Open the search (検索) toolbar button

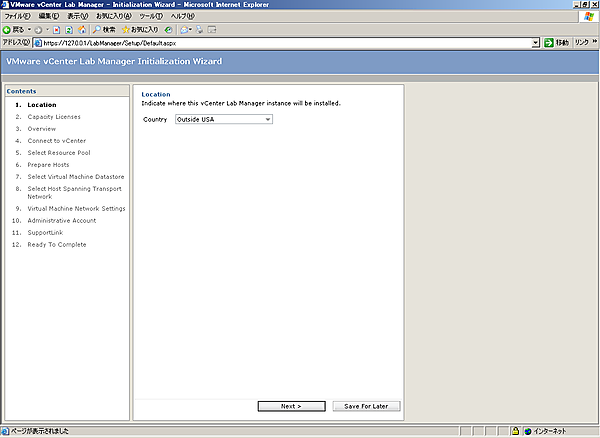pos(104,30)
